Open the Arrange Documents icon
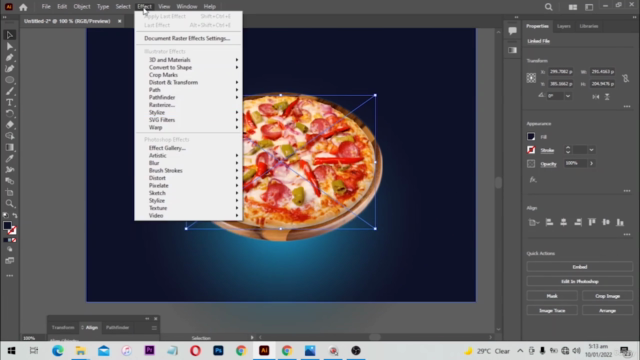This screenshot has width=640, height=360. click(x=573, y=7)
